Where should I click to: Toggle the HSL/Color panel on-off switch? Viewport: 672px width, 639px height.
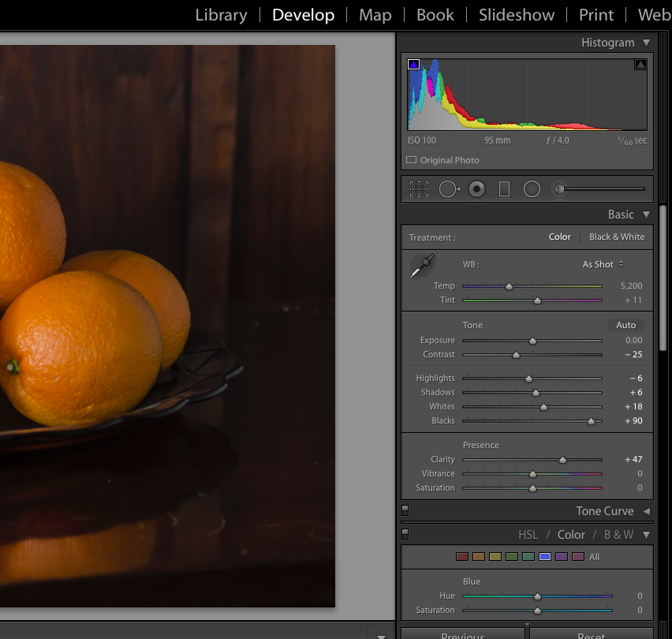click(405, 534)
